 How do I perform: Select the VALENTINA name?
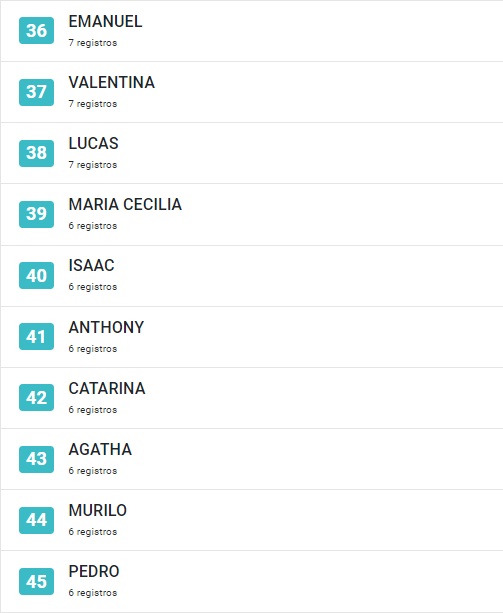[x=112, y=82]
